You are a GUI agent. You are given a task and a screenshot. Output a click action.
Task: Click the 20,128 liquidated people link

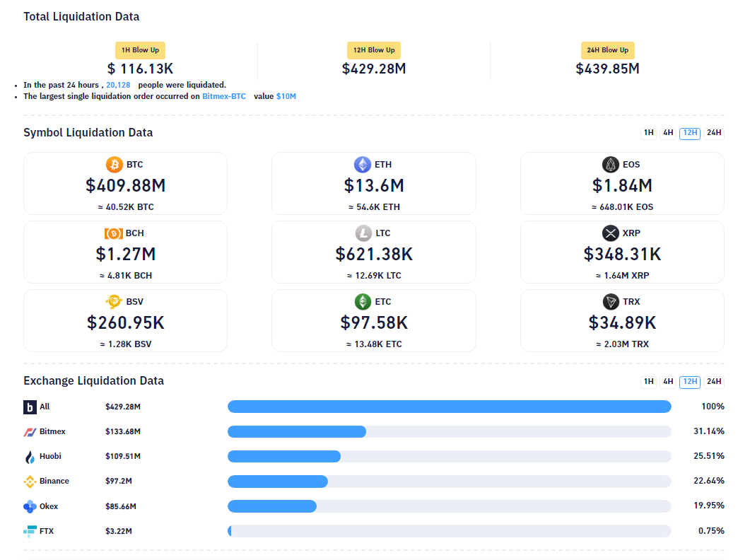pos(118,85)
